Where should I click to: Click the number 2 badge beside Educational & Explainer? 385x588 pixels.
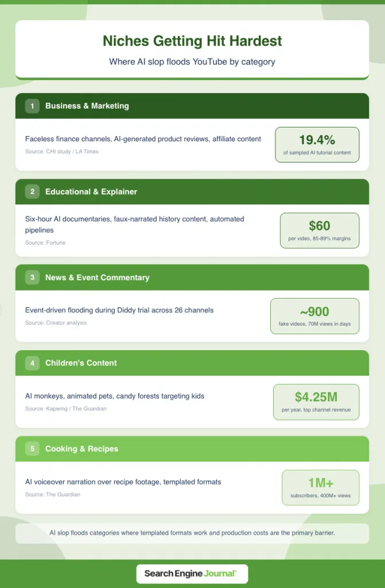coord(32,192)
